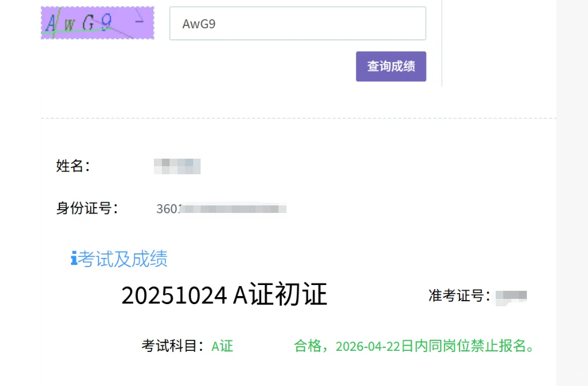The height and width of the screenshot is (386, 588).
Task: Click the blue info icon before 考试及成绩
Action: (73, 259)
